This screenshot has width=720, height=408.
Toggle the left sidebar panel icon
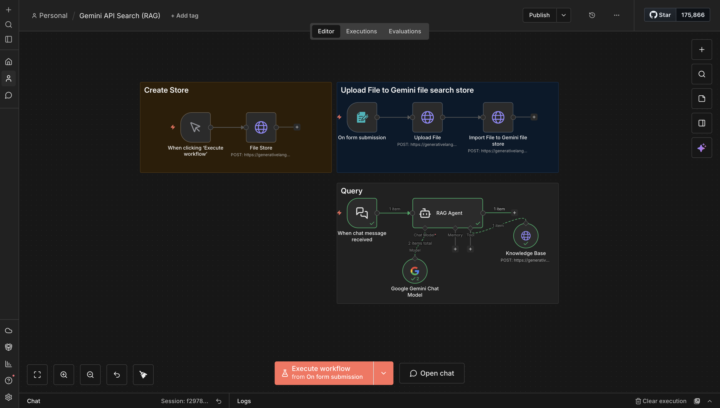click(x=8, y=39)
